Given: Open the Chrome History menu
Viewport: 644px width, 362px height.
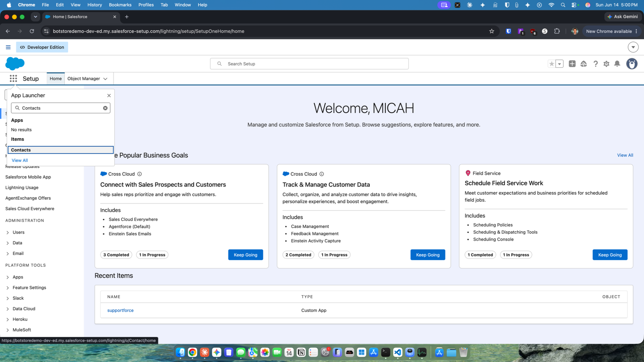Looking at the screenshot, I should pyautogui.click(x=95, y=5).
